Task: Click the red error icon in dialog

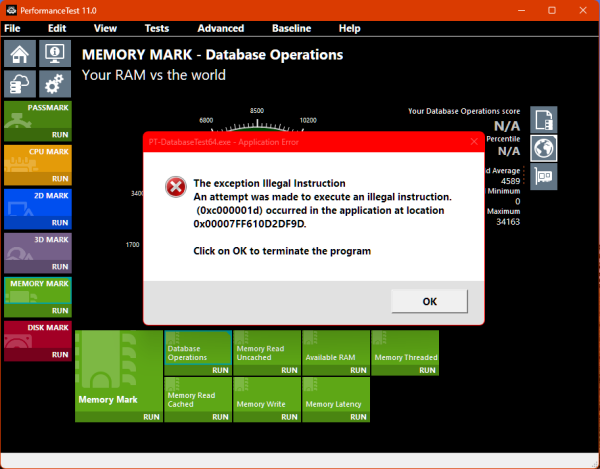Action: pos(176,187)
